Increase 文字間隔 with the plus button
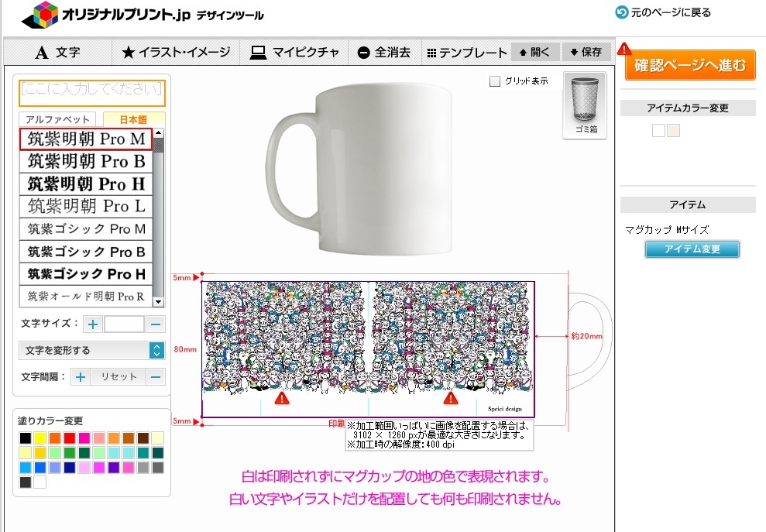Image resolution: width=766 pixels, height=532 pixels. (x=81, y=376)
